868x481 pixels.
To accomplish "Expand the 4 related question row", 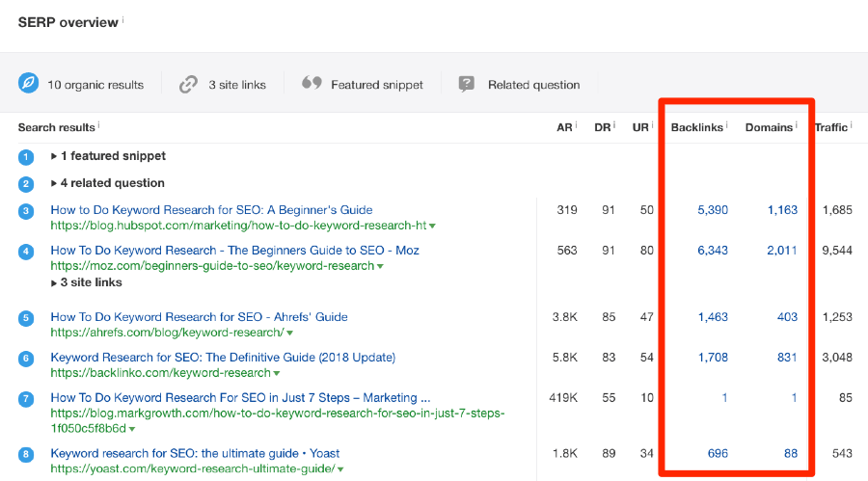I will [107, 182].
